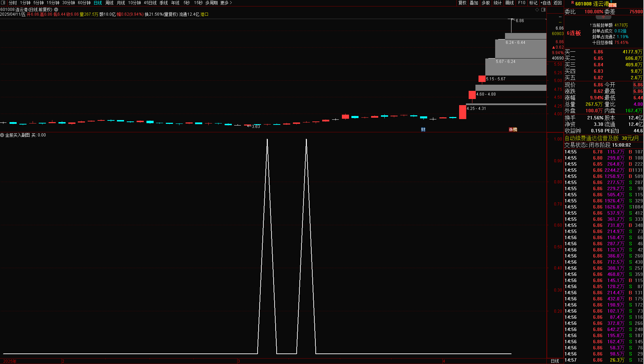Click the 自动续费通达信普及版 30元/月 banner
Screen dimensions: 644x364
[x=602, y=138]
